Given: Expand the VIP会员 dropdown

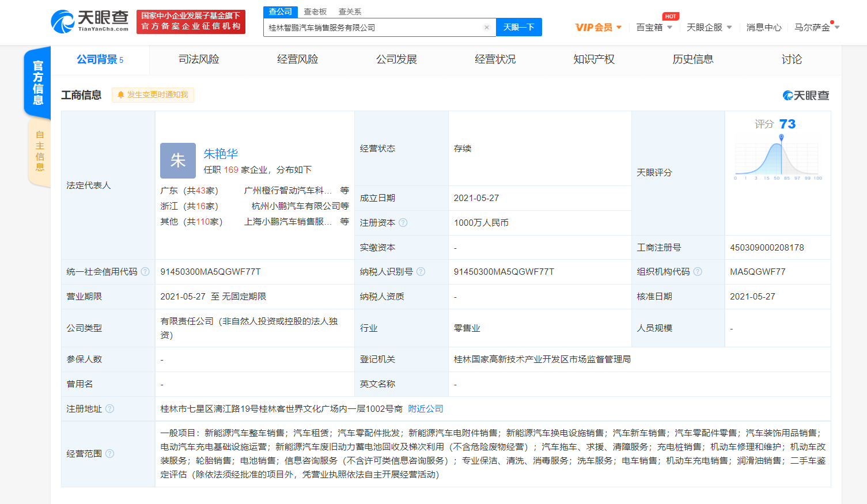Looking at the screenshot, I should tap(599, 28).
